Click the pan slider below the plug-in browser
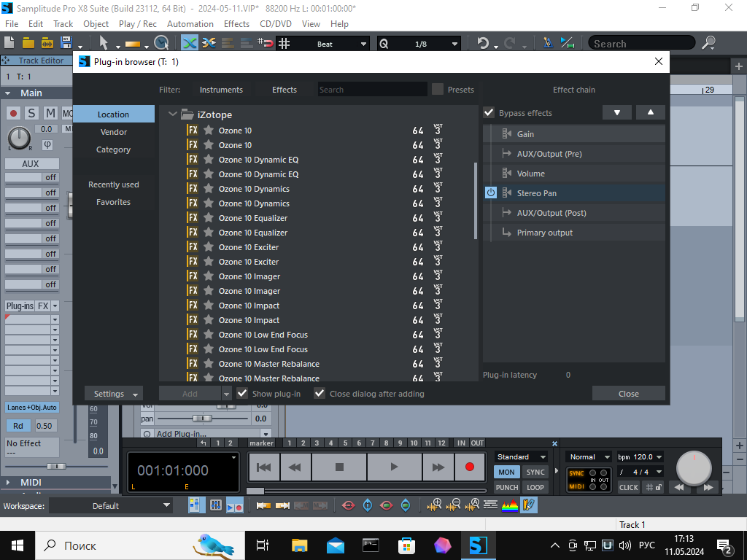The height and width of the screenshot is (560, 747). pos(203,419)
